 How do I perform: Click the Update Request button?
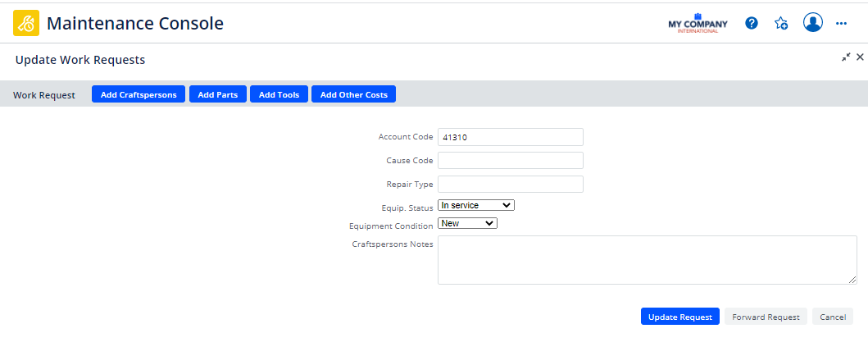[680, 317]
